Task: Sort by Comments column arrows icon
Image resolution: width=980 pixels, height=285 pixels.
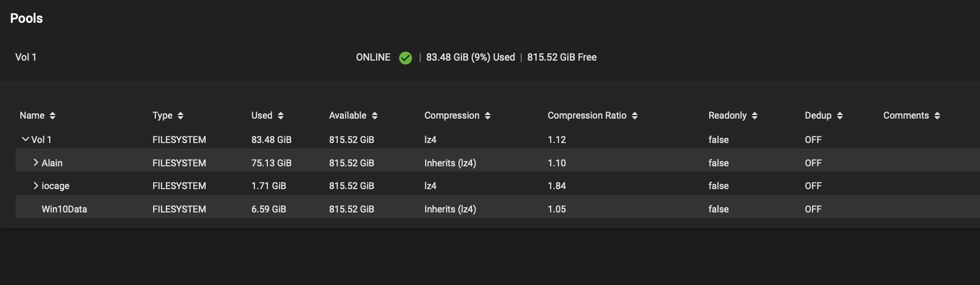Action: pyautogui.click(x=937, y=116)
